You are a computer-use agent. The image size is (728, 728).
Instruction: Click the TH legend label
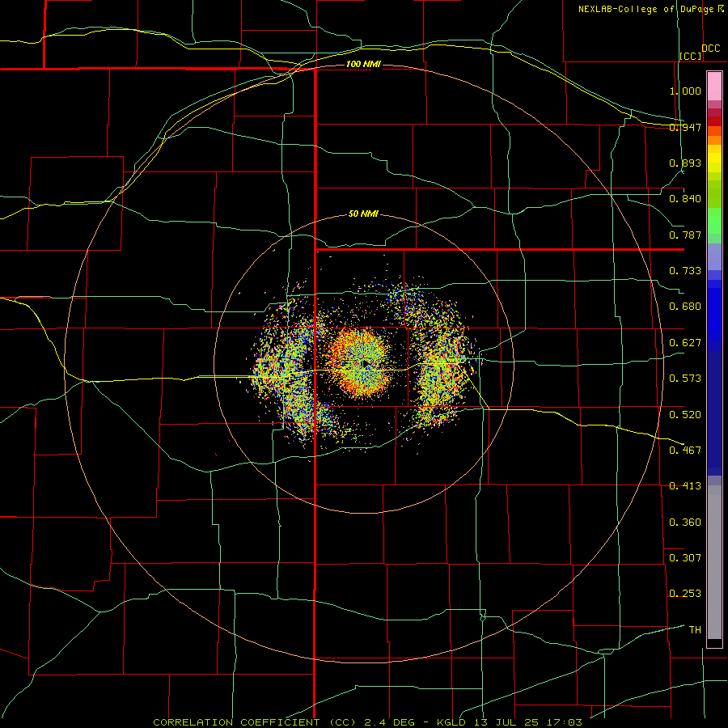(x=695, y=630)
